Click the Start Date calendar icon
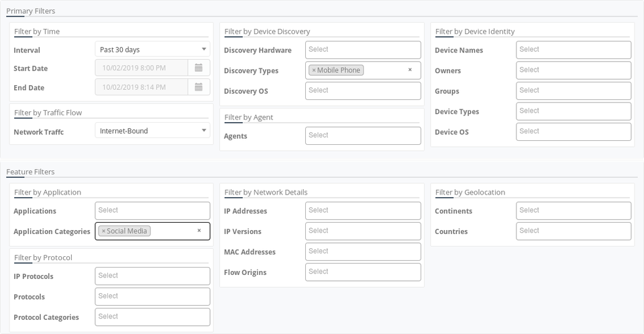644x334 pixels. click(x=199, y=68)
